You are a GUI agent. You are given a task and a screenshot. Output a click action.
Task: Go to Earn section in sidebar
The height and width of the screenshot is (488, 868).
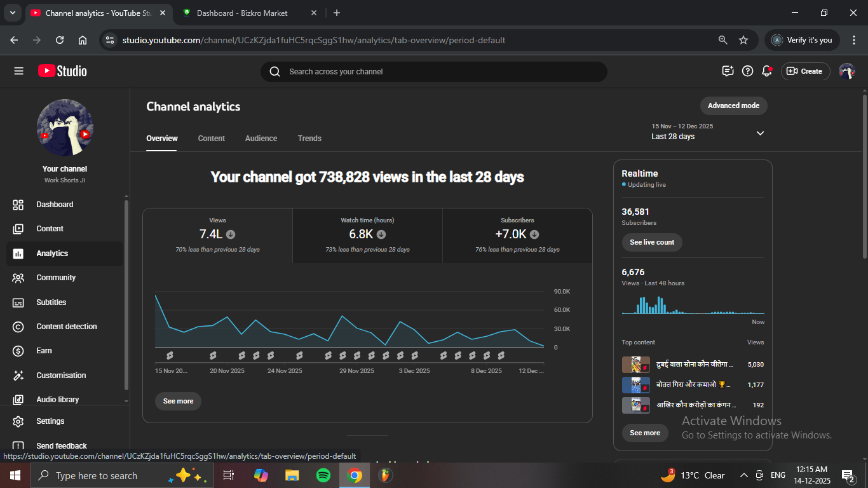click(44, 351)
